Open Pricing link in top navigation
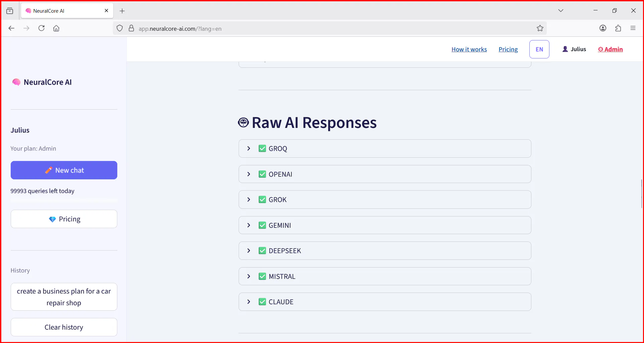644x343 pixels. [508, 49]
